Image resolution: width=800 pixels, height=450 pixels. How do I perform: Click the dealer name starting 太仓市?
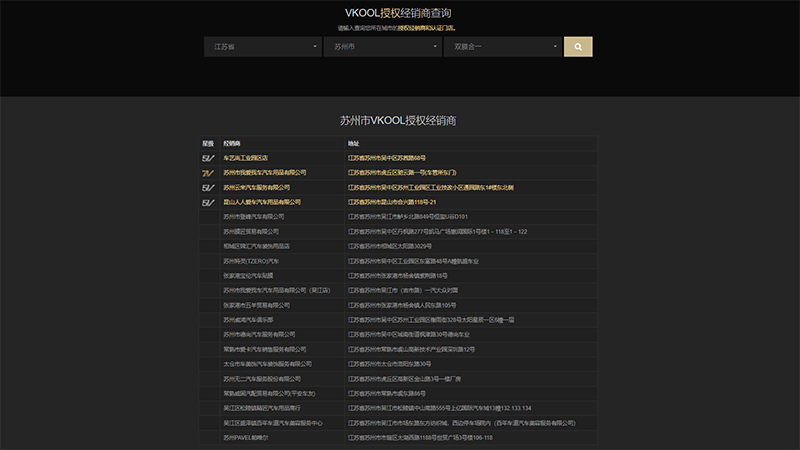coord(267,364)
